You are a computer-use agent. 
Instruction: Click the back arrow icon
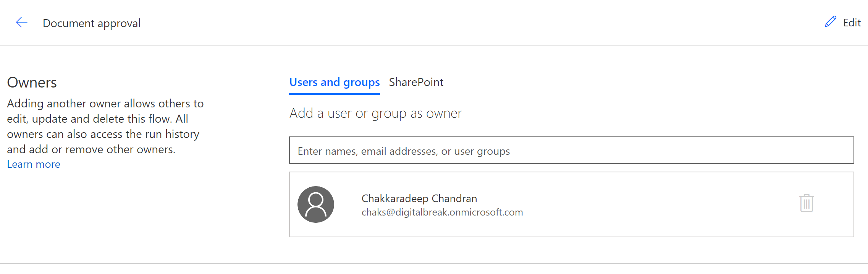22,23
